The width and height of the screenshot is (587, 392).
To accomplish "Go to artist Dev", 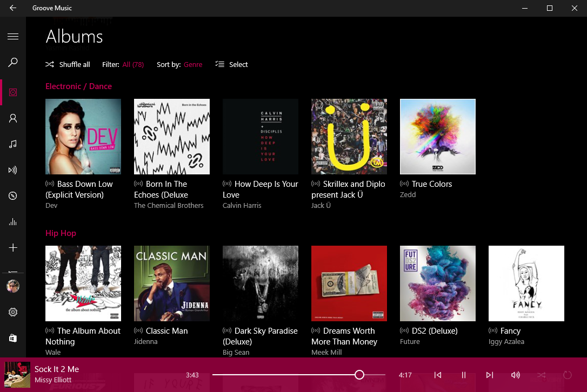I will point(51,205).
